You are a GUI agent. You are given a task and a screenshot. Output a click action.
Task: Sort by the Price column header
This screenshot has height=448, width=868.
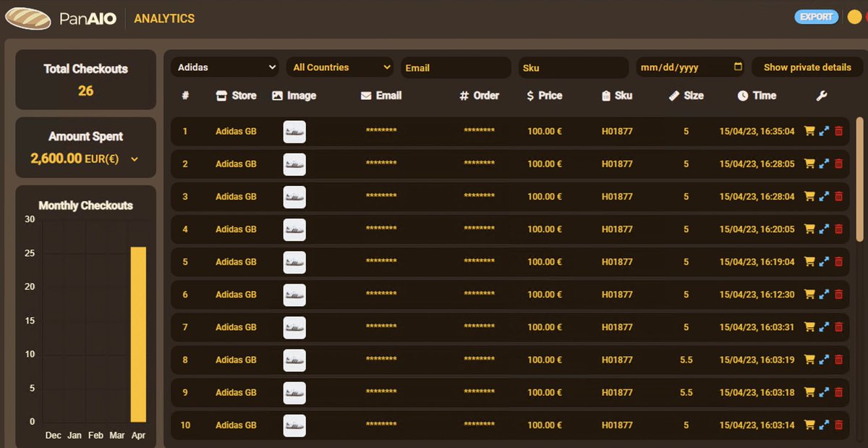(544, 96)
